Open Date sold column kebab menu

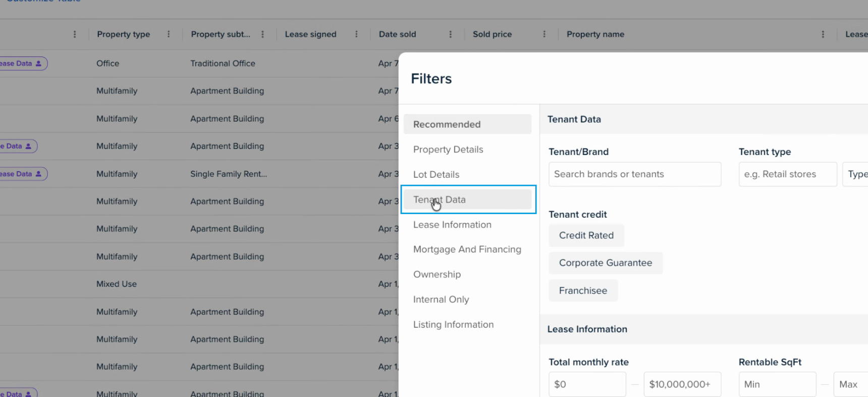pyautogui.click(x=450, y=34)
